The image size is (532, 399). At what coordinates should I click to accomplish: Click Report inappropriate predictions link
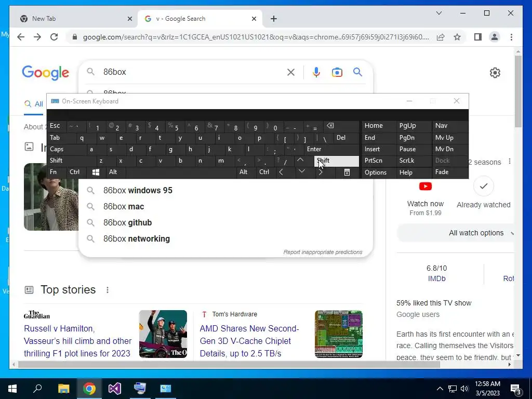[x=323, y=252]
